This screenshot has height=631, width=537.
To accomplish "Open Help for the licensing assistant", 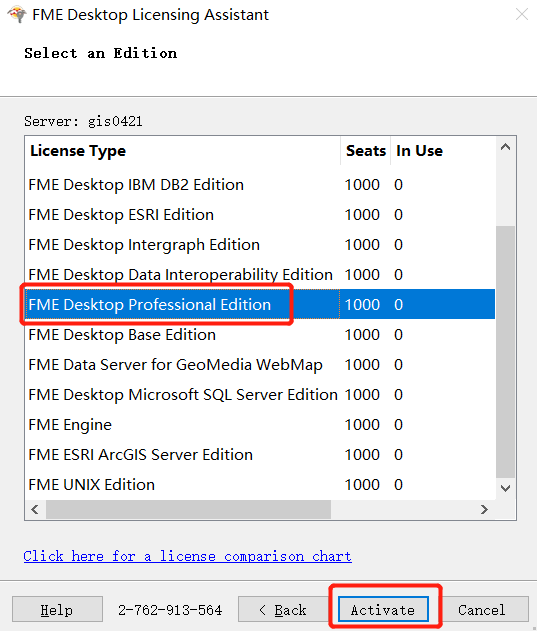I will point(57,609).
